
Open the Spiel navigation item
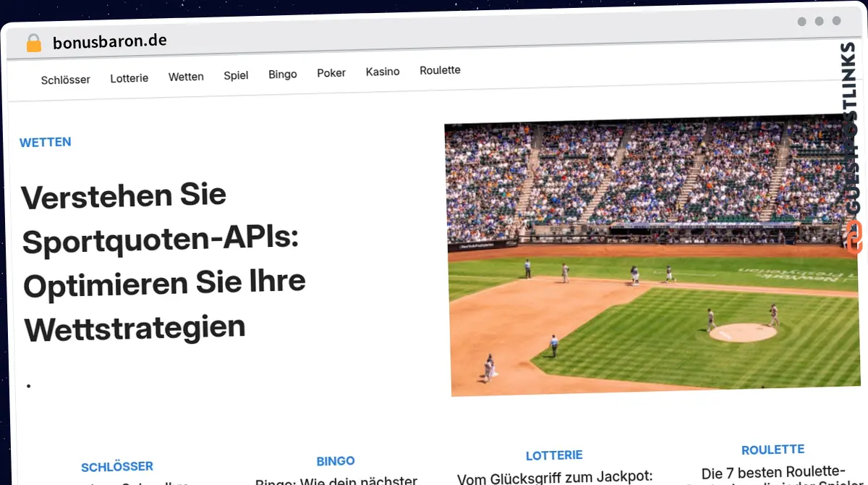pos(236,75)
